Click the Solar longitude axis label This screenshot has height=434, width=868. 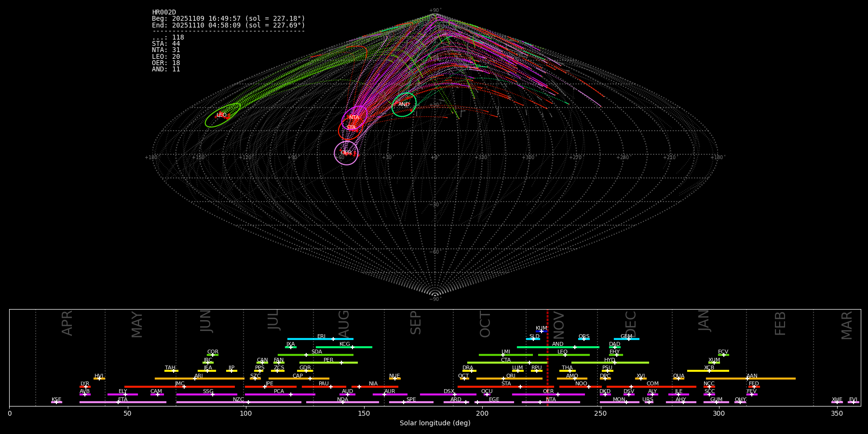(x=434, y=423)
